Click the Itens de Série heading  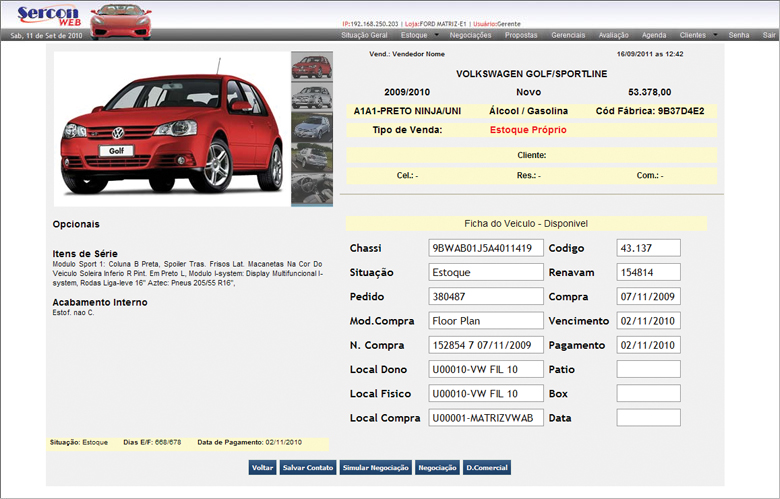[x=85, y=254]
